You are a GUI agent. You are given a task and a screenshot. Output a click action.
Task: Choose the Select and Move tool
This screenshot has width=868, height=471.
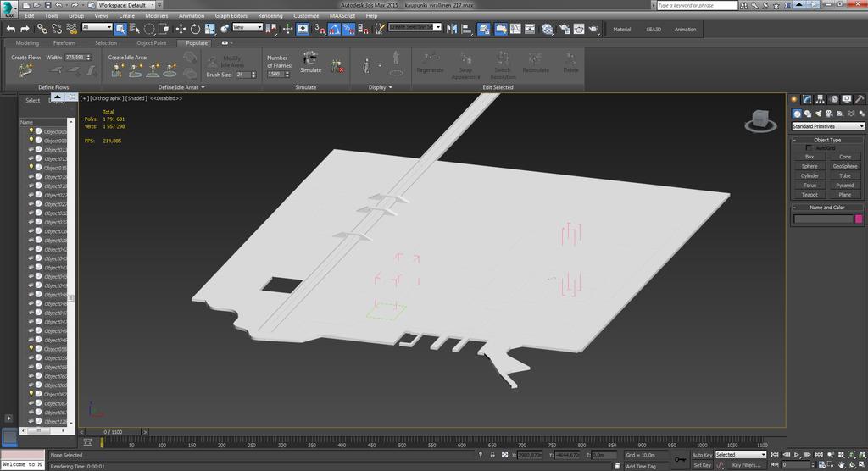click(x=181, y=29)
